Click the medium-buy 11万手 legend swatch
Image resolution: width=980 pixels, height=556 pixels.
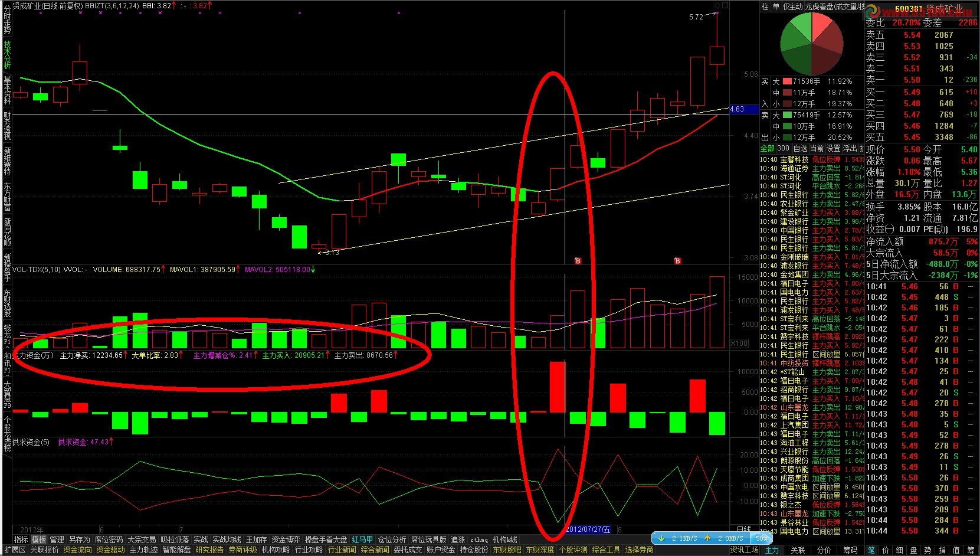(x=787, y=93)
